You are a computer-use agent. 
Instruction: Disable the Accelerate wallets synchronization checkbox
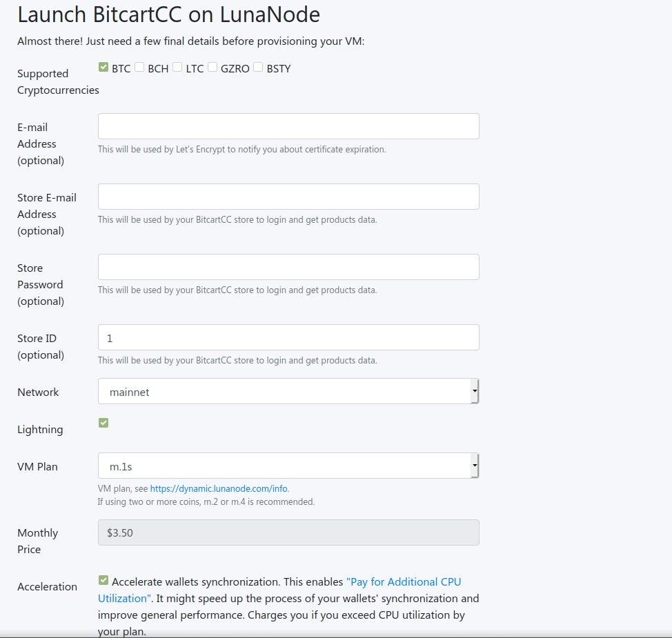click(x=103, y=580)
